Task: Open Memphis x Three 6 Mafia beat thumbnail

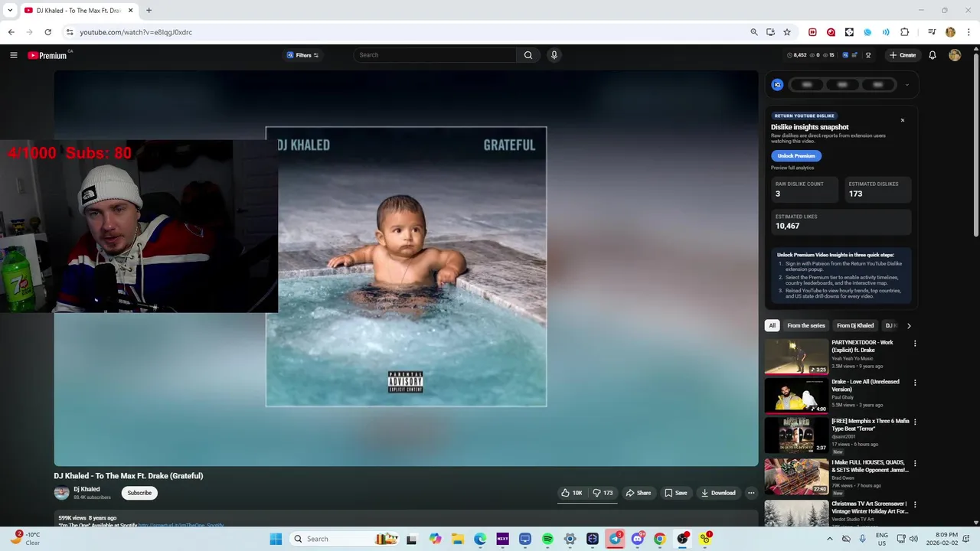Action: (x=796, y=435)
